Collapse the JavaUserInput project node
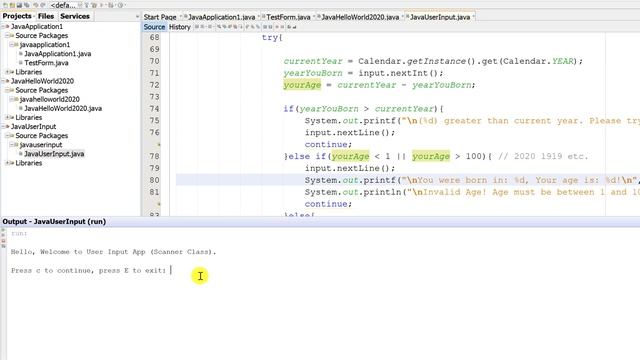640x360 pixels. coord(3,127)
